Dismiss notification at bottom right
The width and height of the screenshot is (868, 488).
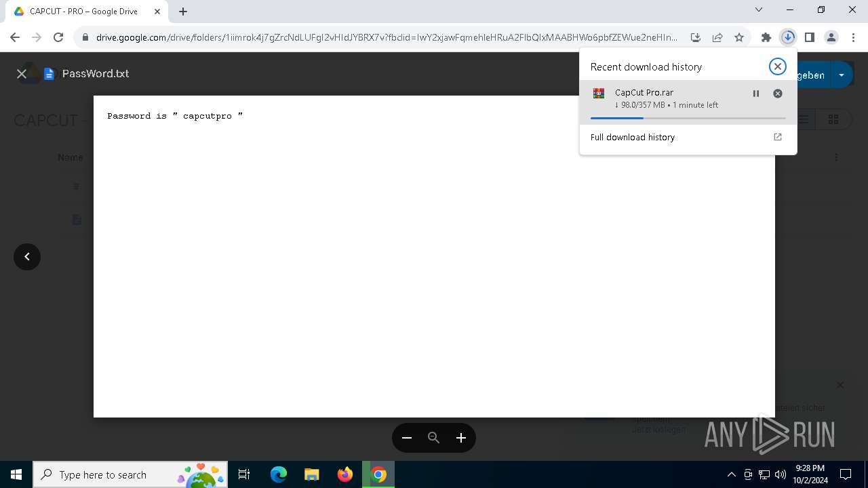tap(840, 385)
